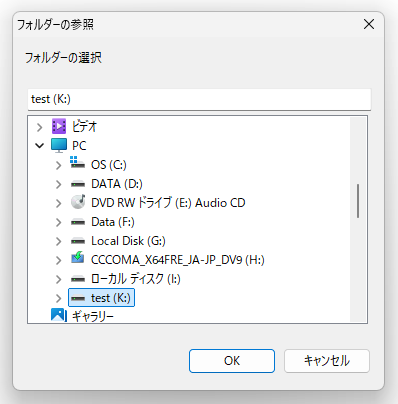
Task: Select the OS (C:) drive icon
Action: 78,163
